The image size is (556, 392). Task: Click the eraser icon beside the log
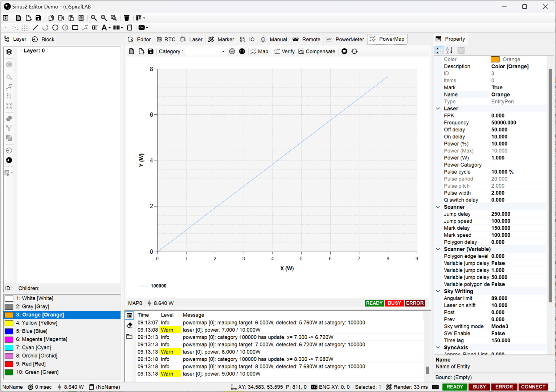[130, 326]
